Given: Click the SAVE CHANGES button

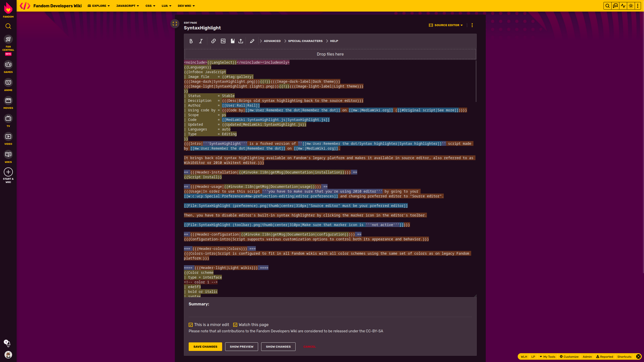Looking at the screenshot, I should coord(205,346).
